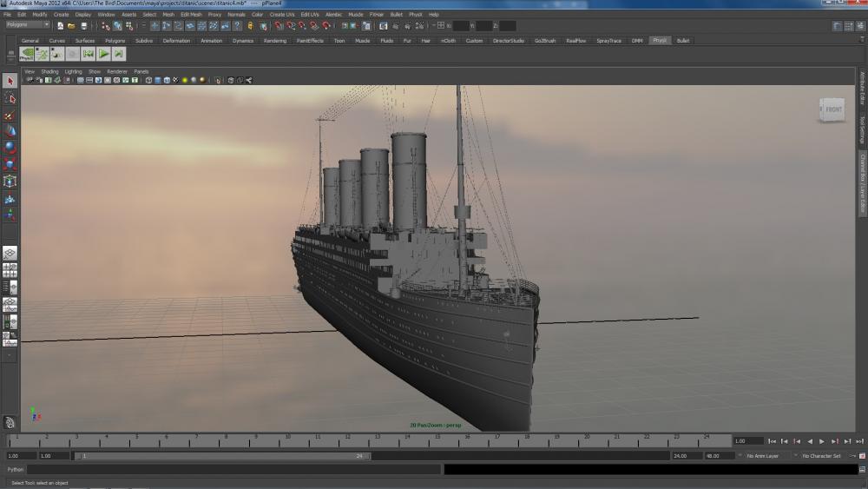The image size is (868, 489).
Task: Save the scene using the toolbar disk icon
Action: [x=83, y=26]
